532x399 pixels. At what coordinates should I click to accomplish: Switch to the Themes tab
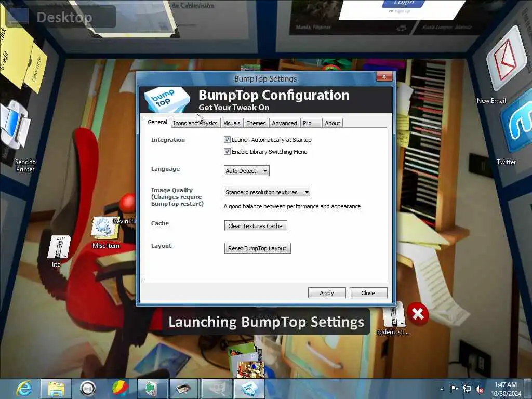point(256,123)
